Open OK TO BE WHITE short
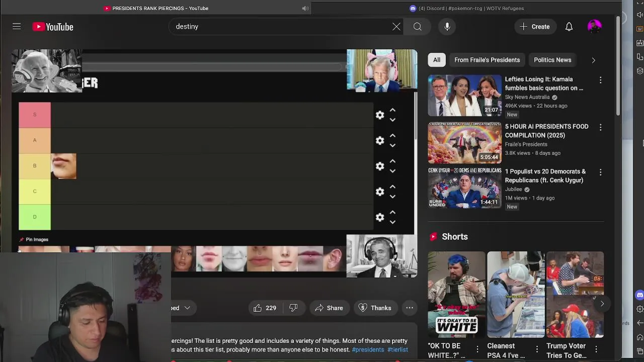Screen dimensions: 644x362 pyautogui.click(x=457, y=295)
